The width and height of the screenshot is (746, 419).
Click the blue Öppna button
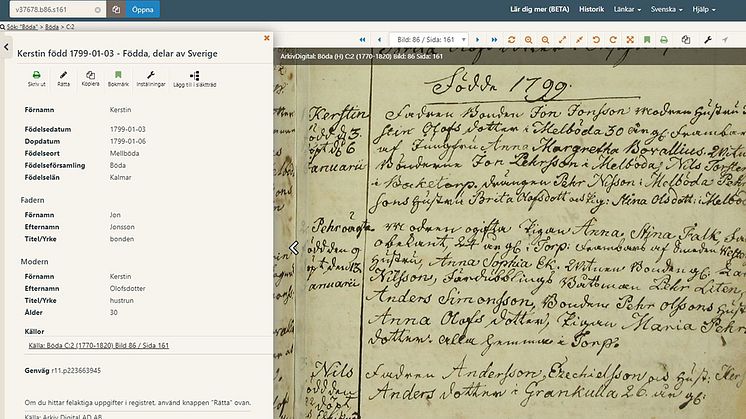click(x=143, y=10)
